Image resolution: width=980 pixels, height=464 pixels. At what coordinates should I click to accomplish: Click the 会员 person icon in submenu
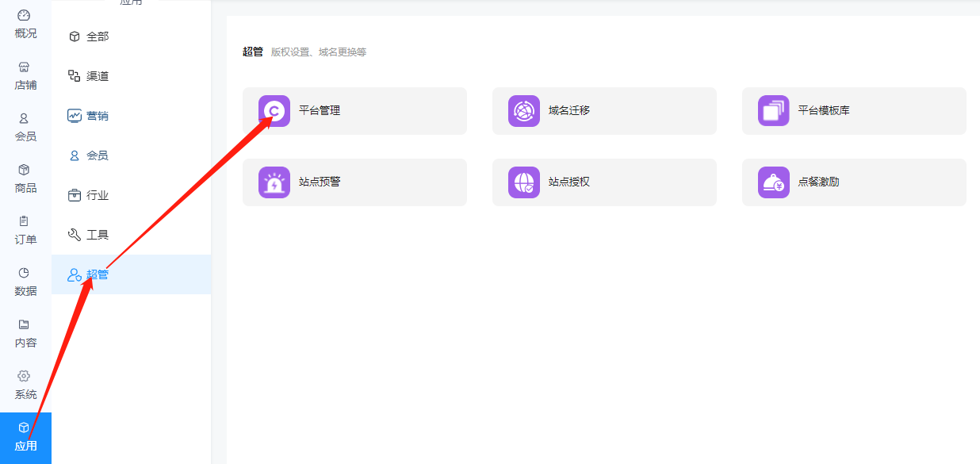pos(75,155)
